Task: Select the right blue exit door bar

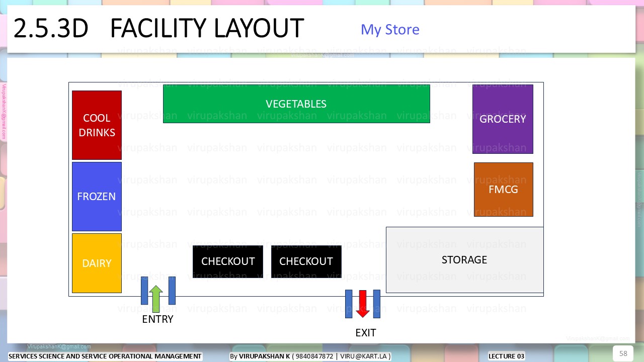Action: coord(377,304)
